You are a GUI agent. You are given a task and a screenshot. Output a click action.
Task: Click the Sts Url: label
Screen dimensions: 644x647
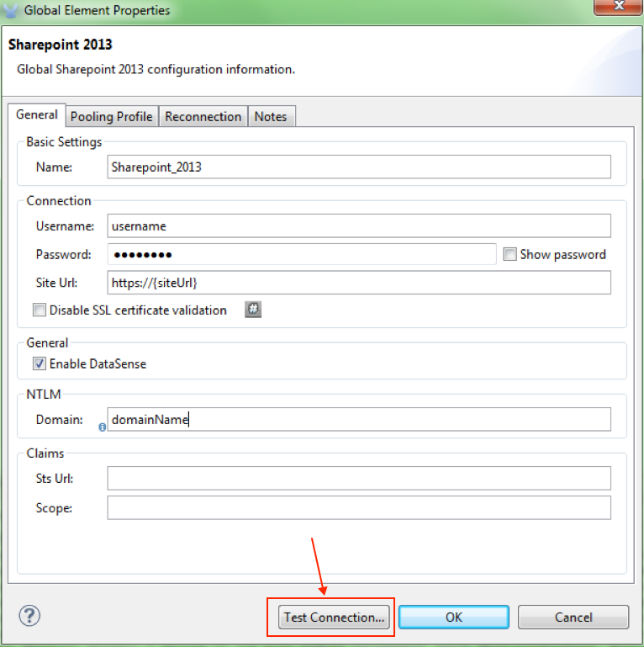pyautogui.click(x=55, y=478)
